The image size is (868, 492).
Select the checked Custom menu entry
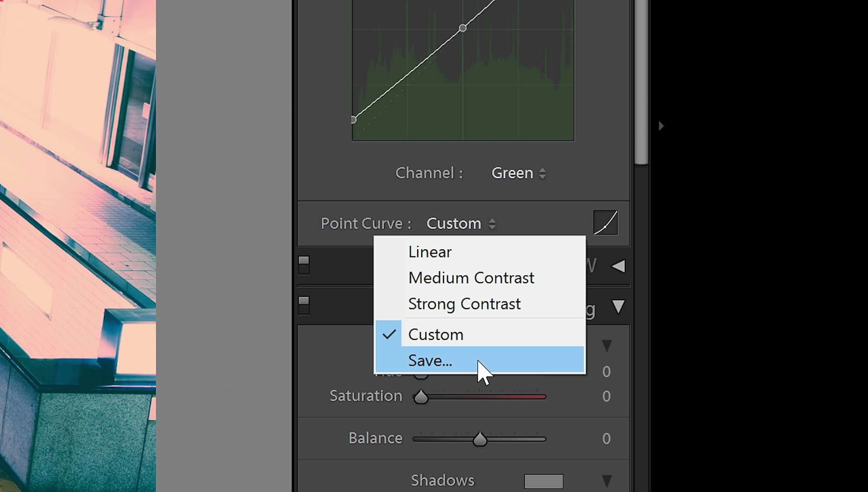(435, 335)
